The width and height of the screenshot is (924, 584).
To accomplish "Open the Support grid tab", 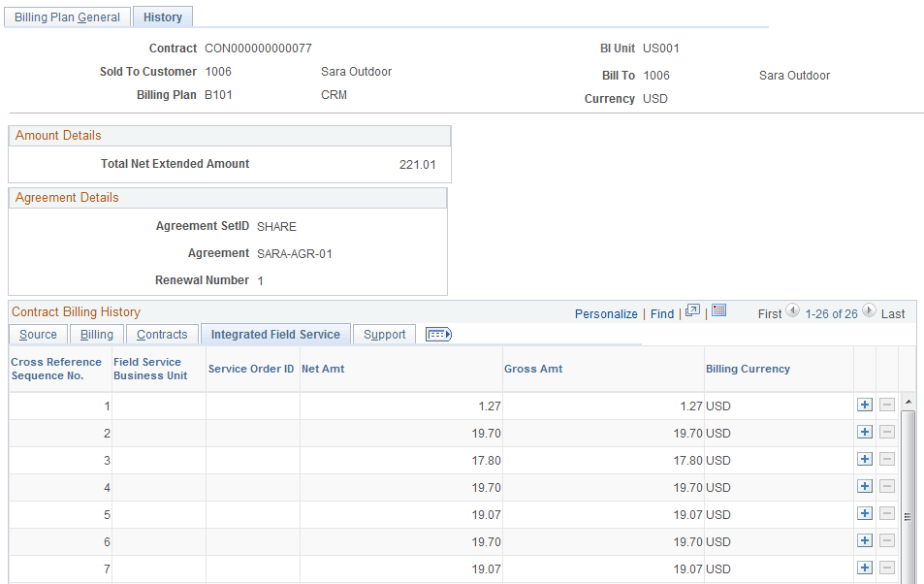I will [x=384, y=334].
